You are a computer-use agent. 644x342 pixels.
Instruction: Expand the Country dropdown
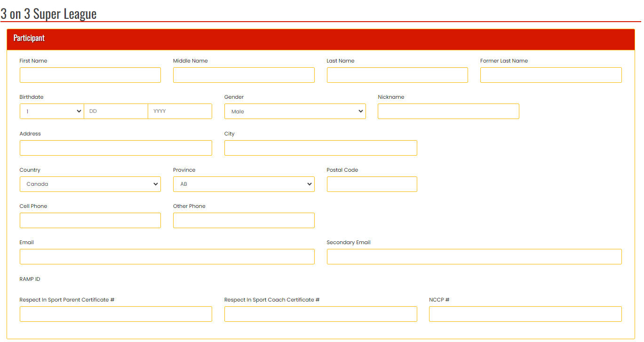coord(90,184)
